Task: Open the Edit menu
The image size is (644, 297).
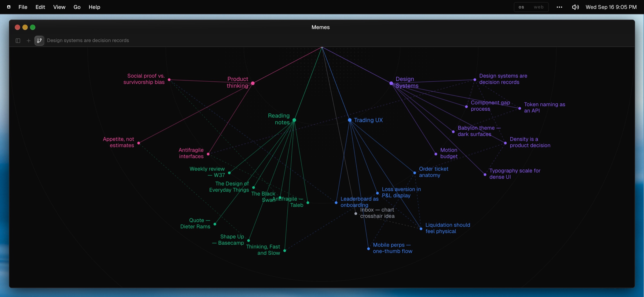Action: (x=40, y=7)
